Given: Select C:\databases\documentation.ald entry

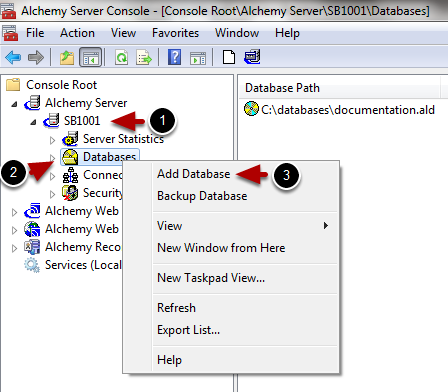Looking at the screenshot, I should click(348, 109).
